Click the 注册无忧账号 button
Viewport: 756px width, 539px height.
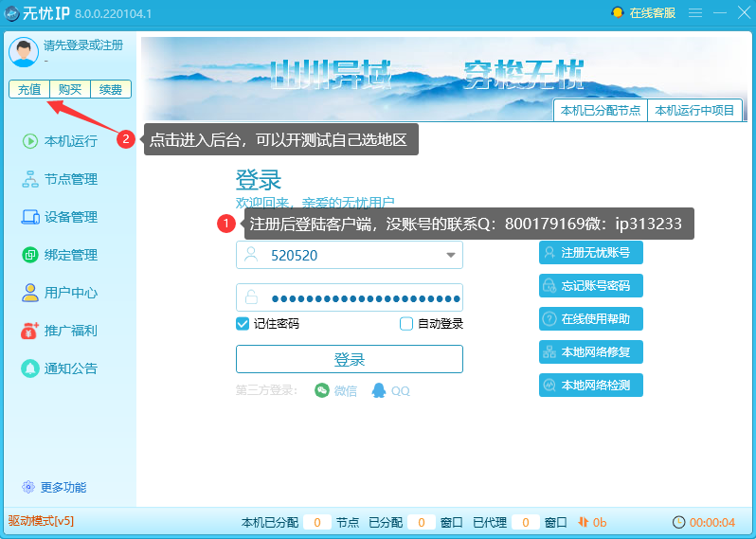point(590,253)
